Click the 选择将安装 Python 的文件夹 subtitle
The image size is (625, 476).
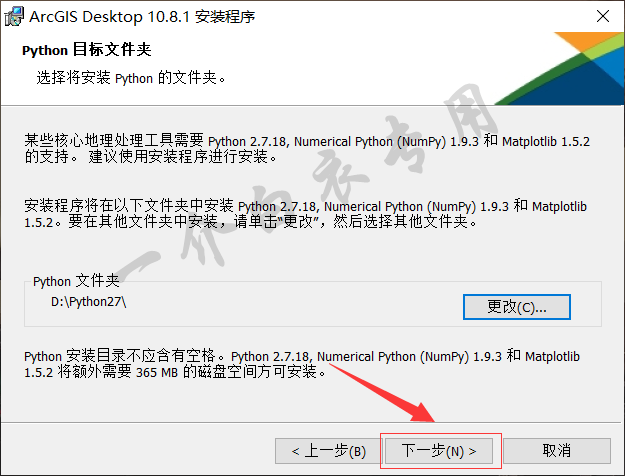131,78
